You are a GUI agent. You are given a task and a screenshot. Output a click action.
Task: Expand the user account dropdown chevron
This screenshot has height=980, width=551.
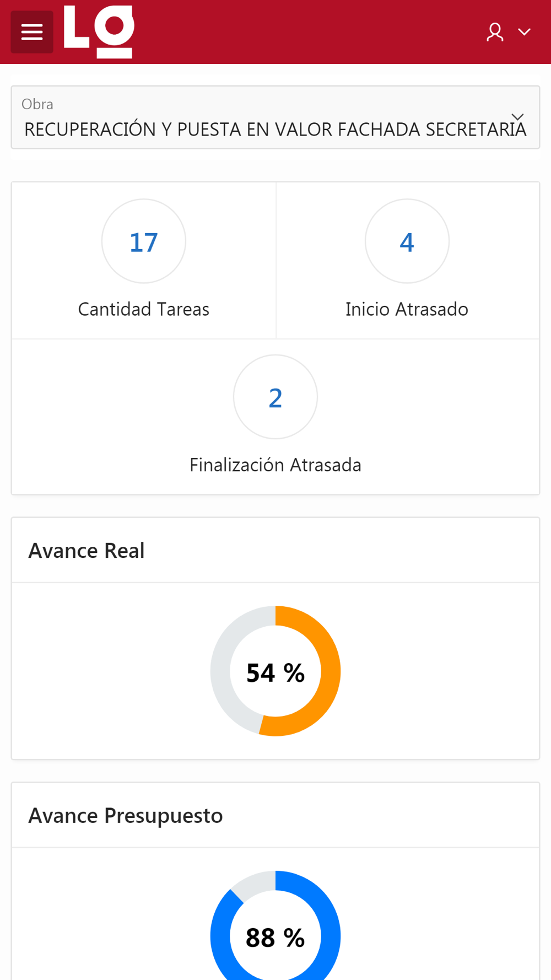coord(524,32)
